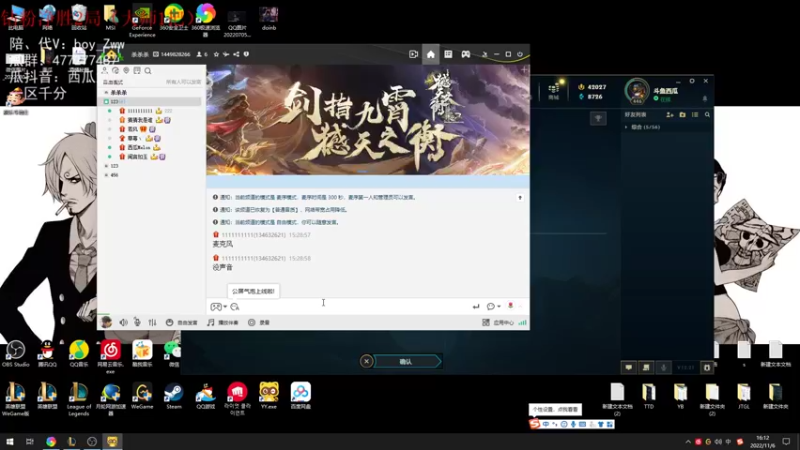The width and height of the screenshot is (800, 450).
Task: Click the music accompaniment button
Action: pos(222,322)
